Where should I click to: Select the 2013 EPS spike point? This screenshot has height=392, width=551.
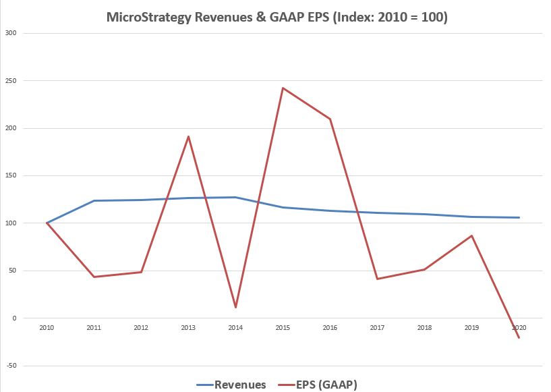coord(187,135)
